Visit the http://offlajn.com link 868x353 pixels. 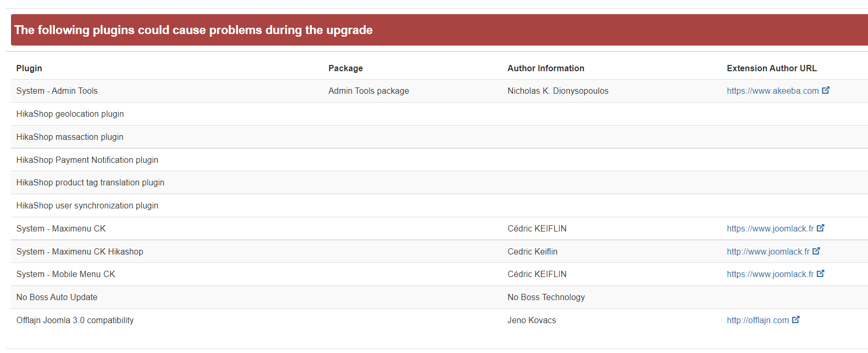(x=758, y=321)
